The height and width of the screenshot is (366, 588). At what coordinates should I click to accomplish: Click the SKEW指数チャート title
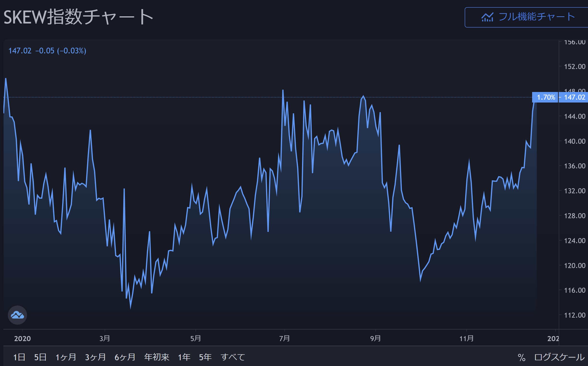point(78,17)
